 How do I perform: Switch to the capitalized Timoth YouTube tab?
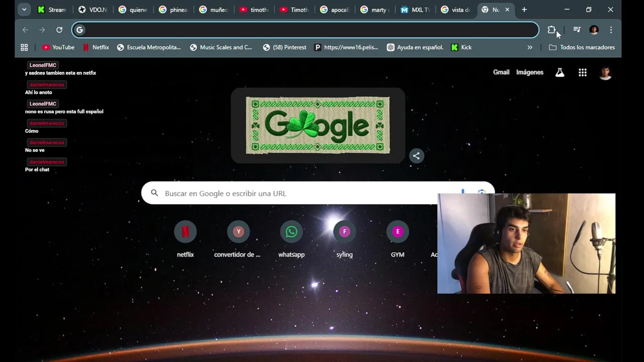point(294,10)
